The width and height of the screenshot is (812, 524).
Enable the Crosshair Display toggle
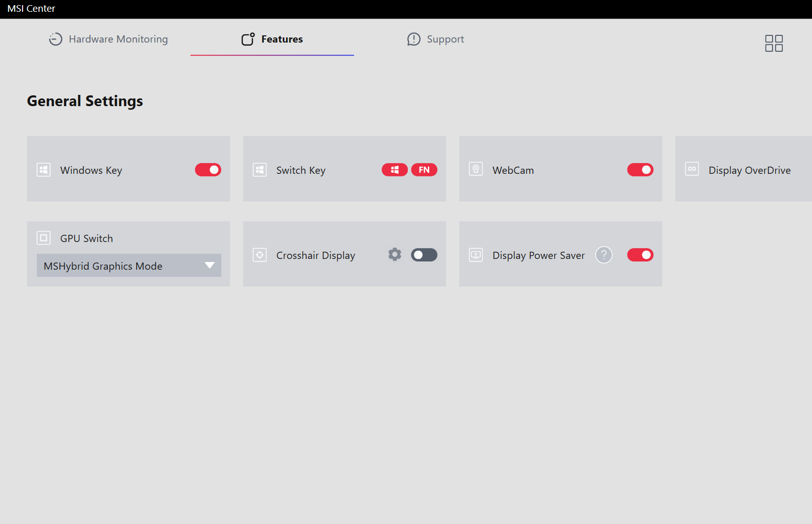(x=424, y=255)
